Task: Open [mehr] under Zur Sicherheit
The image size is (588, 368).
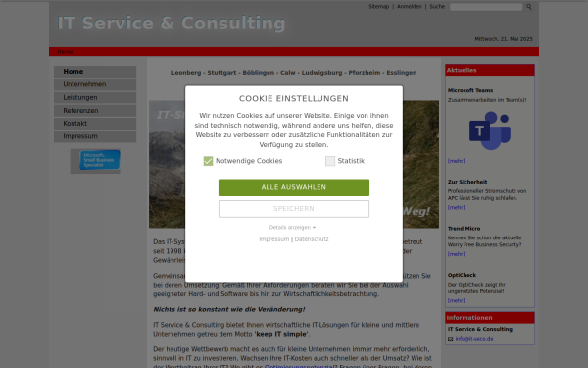Action: [x=456, y=207]
